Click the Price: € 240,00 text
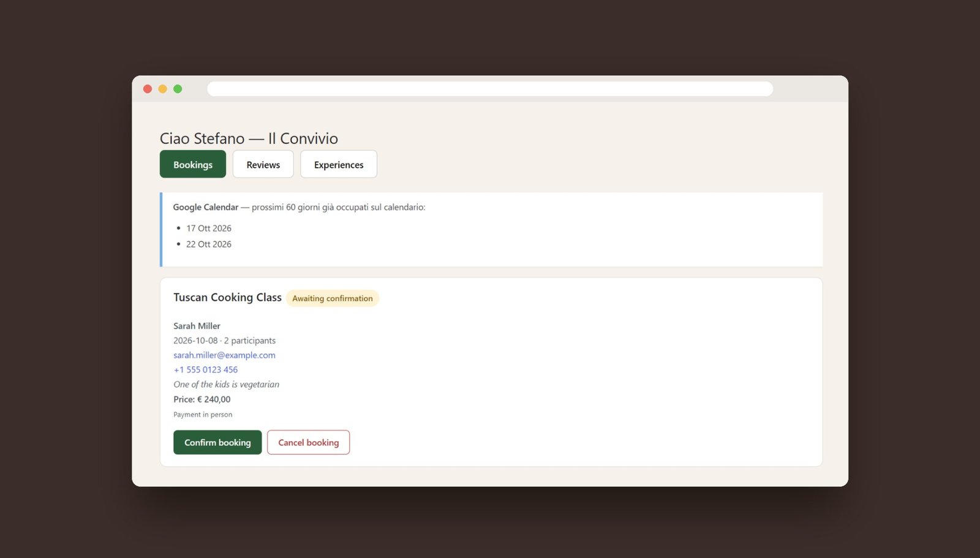 click(202, 399)
